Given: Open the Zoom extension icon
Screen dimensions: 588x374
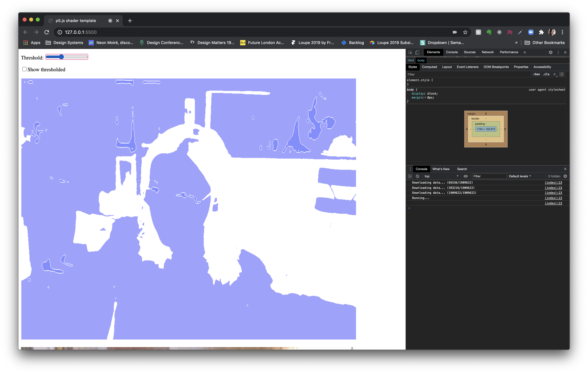Looking at the screenshot, I should click(x=531, y=32).
